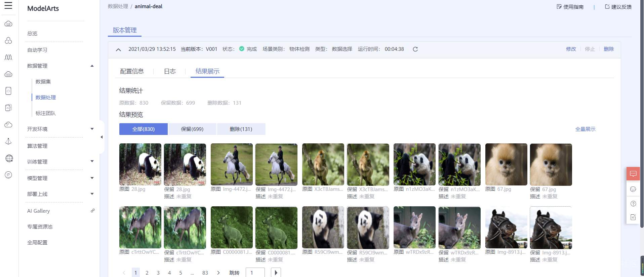This screenshot has width=644, height=277.
Task: Open 自动学习 in the sidebar
Action: [37, 50]
